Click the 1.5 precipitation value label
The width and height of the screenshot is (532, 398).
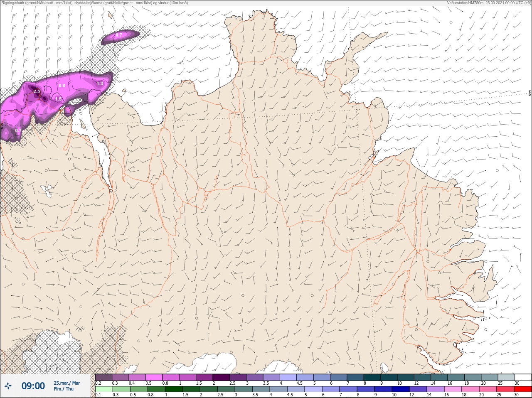(58, 99)
